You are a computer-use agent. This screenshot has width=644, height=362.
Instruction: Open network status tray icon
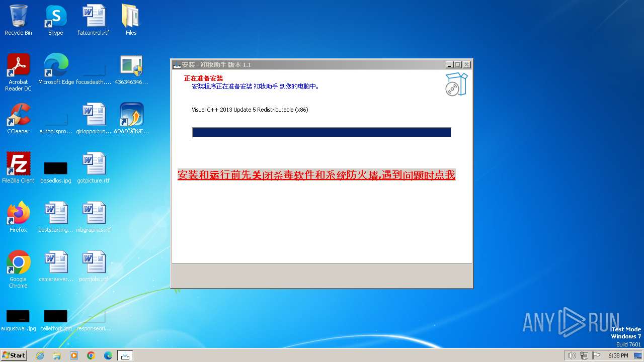click(584, 355)
